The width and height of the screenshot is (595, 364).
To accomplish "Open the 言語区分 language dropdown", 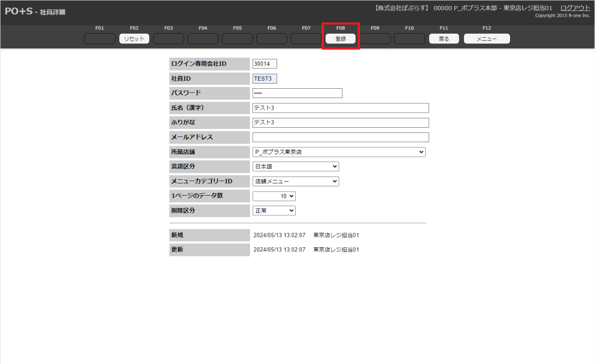I will pyautogui.click(x=295, y=167).
